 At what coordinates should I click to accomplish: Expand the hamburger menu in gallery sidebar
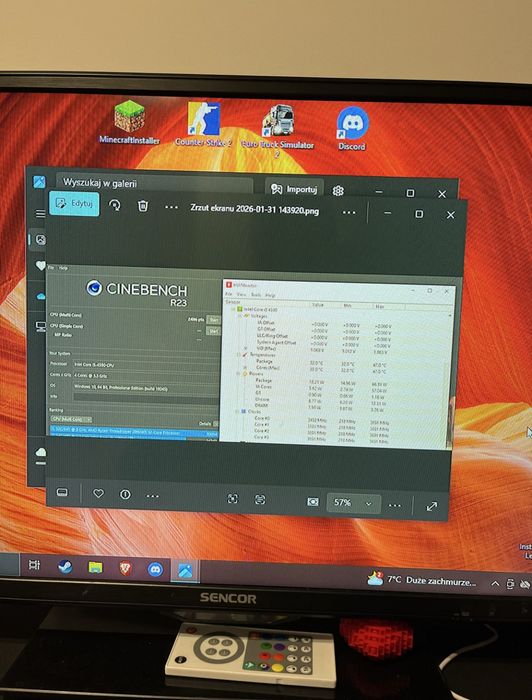click(x=40, y=214)
